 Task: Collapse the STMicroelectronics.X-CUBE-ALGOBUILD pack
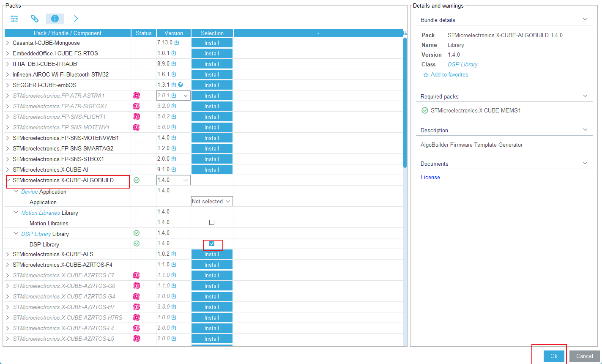pos(8,180)
